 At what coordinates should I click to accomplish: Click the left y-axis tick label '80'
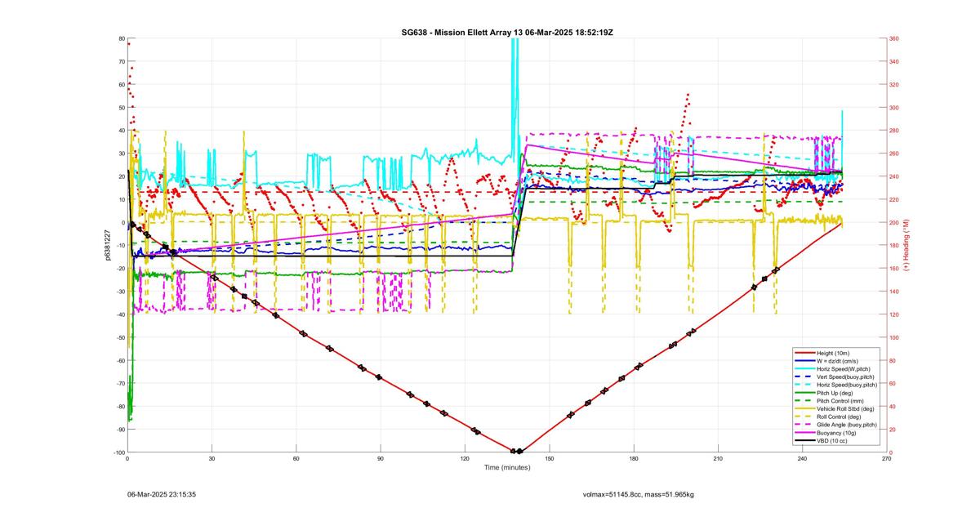click(121, 38)
